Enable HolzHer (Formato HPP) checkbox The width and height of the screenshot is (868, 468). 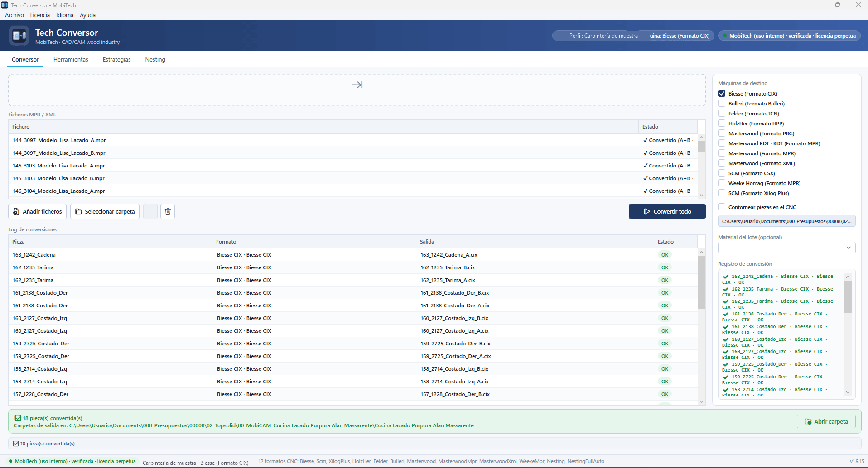point(722,123)
